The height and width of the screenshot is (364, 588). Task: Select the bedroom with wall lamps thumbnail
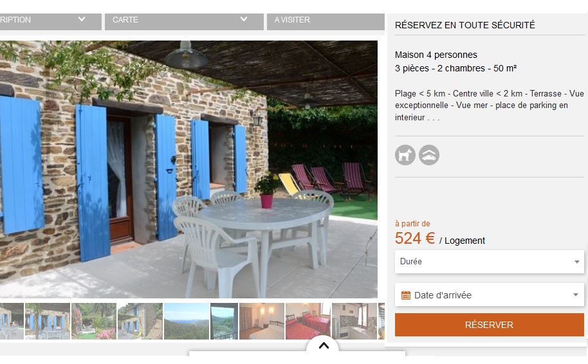[262, 322]
